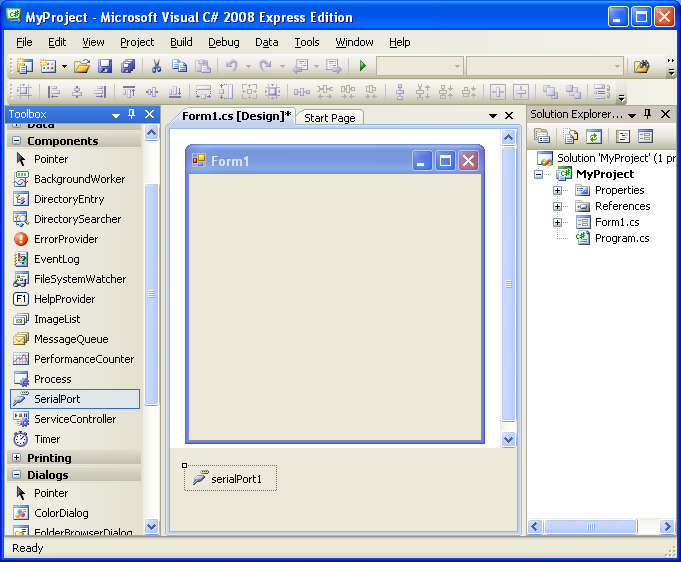Image resolution: width=681 pixels, height=562 pixels.
Task: Select the FileSystemWatcher toolbox item
Action: pyautogui.click(x=75, y=279)
